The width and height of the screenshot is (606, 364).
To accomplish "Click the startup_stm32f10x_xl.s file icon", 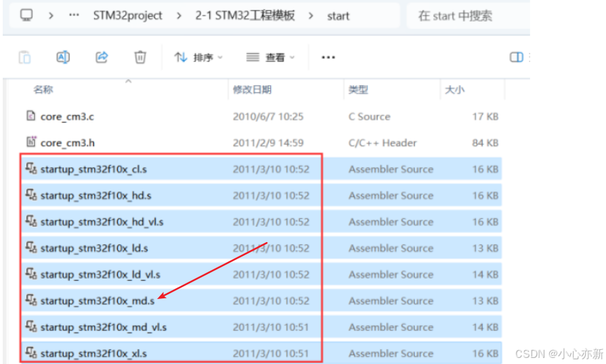I will (31, 352).
